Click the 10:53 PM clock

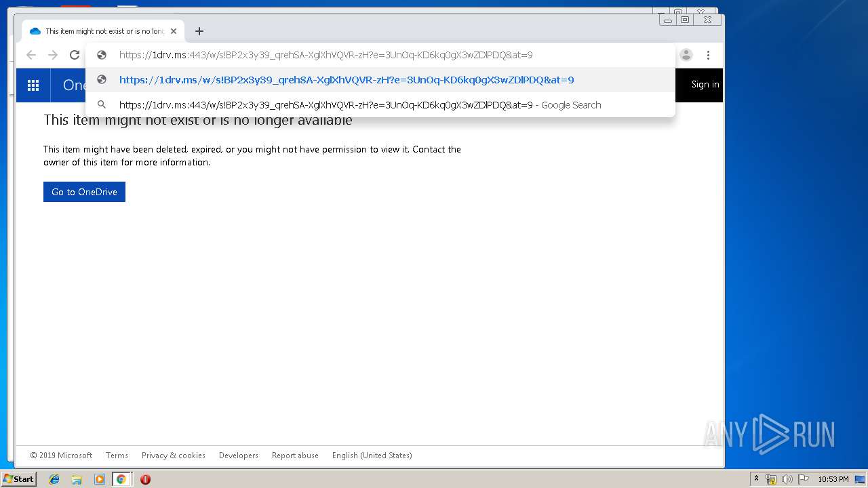click(833, 479)
